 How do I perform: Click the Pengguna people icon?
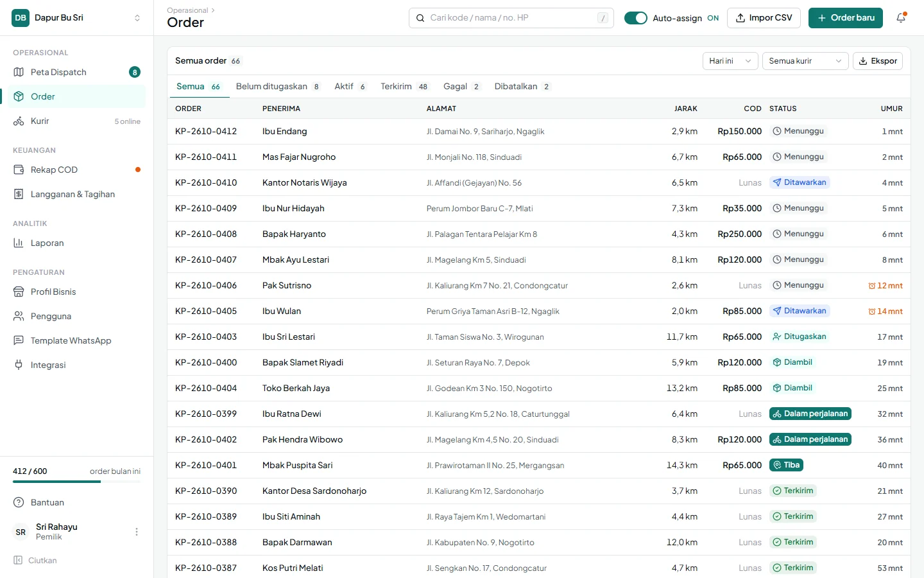(x=19, y=316)
